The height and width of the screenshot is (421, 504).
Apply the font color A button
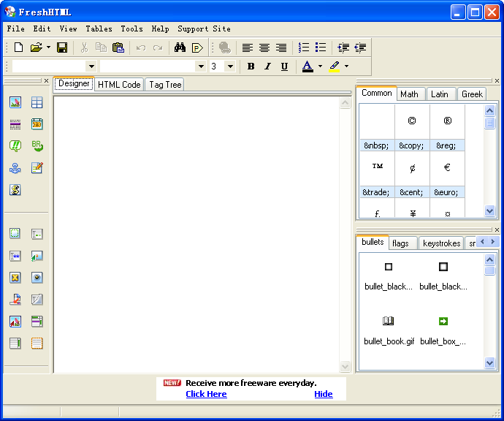[x=308, y=67]
